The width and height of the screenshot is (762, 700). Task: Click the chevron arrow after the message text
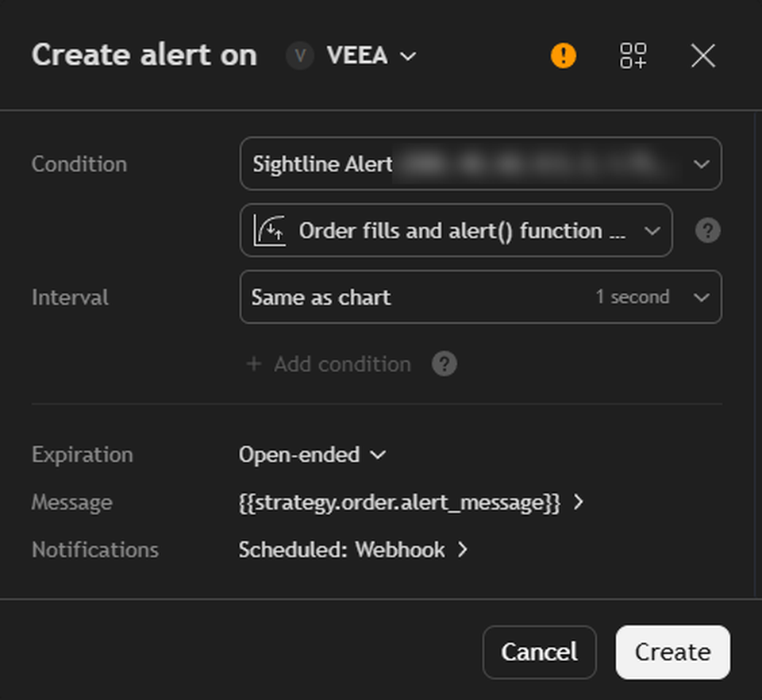click(578, 502)
